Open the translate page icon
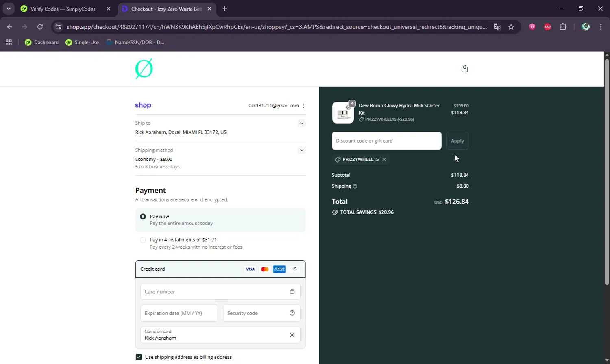610x364 pixels. [x=497, y=27]
